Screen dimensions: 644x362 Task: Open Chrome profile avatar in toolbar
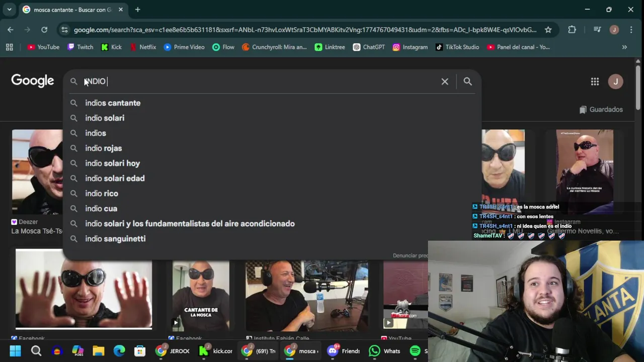[x=614, y=30]
